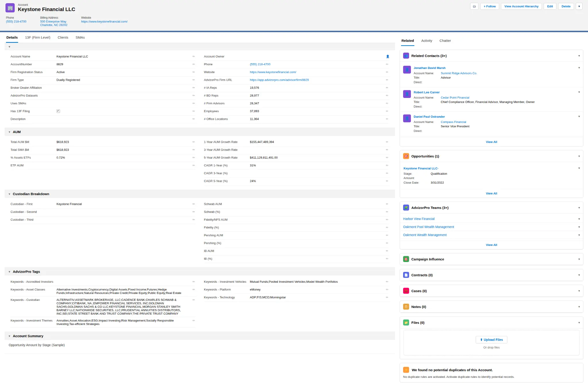Click the header phone number (555) 218-4700
This screenshot has width=588, height=387.
click(16, 22)
